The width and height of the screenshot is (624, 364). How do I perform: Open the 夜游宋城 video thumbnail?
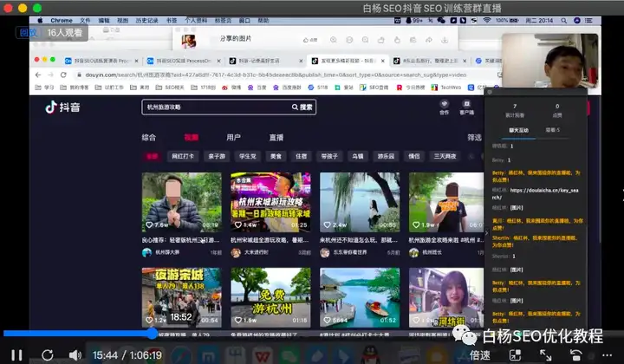click(x=181, y=297)
